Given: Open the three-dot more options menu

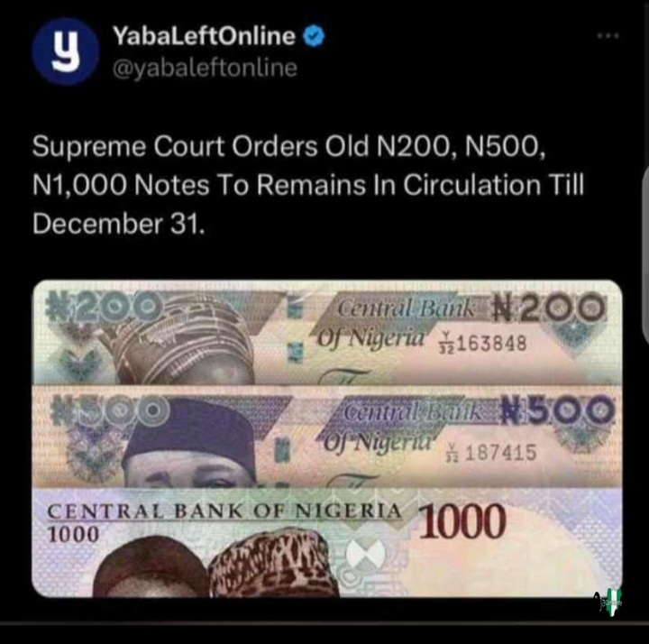Looking at the screenshot, I should [x=608, y=36].
